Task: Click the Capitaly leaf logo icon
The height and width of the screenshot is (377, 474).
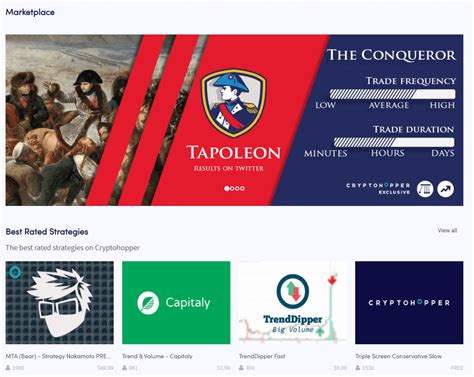Action: [148, 303]
